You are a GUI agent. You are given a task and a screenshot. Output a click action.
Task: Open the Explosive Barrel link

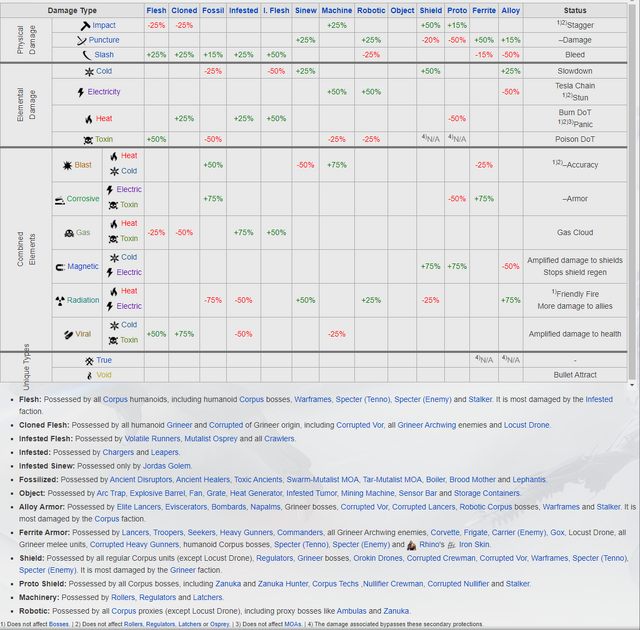[157, 493]
